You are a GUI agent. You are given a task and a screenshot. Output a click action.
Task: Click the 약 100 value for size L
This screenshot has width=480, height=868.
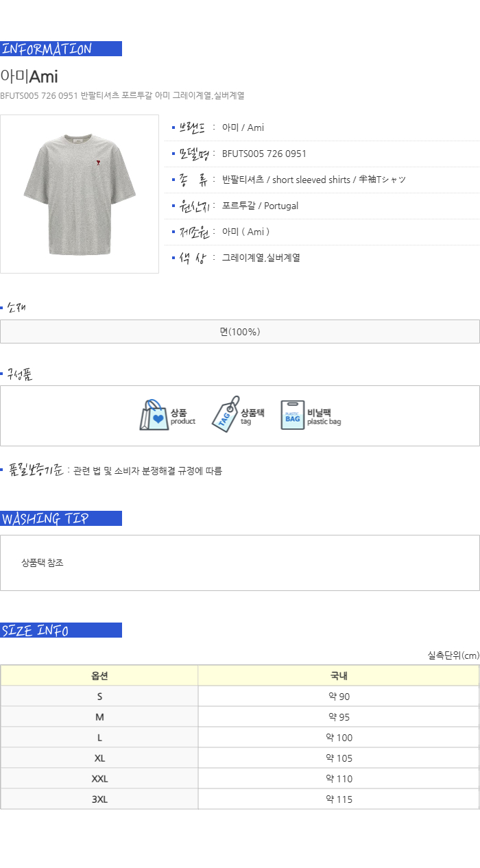pyautogui.click(x=339, y=738)
